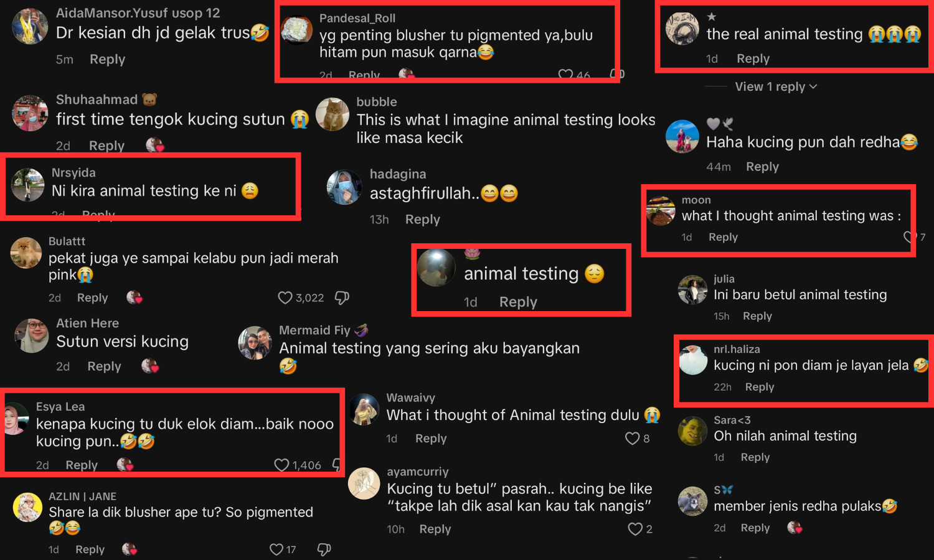Reply to julia's animal testing comment

[757, 316]
